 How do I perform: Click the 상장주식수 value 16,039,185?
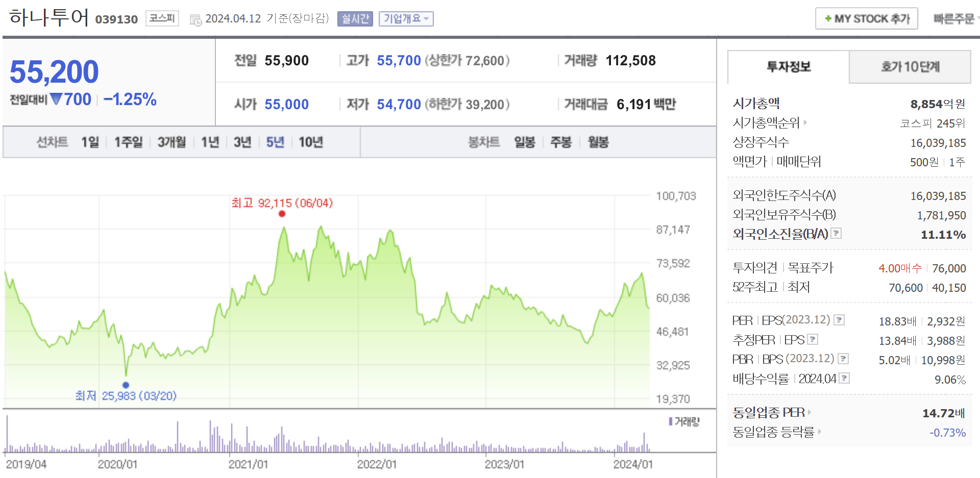pos(938,143)
